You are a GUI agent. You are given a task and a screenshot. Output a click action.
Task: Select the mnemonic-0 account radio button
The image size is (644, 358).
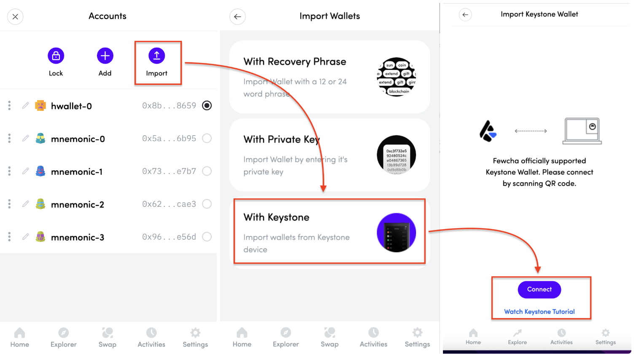(207, 138)
